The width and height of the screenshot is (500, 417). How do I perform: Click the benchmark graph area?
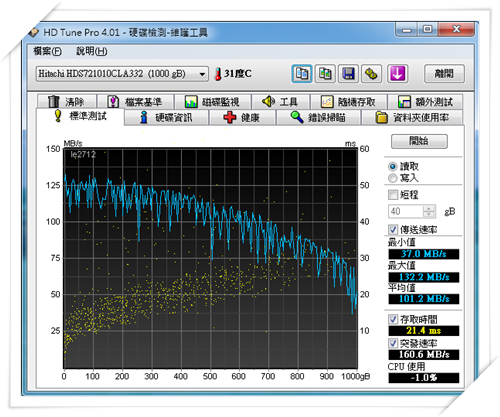pos(210,258)
